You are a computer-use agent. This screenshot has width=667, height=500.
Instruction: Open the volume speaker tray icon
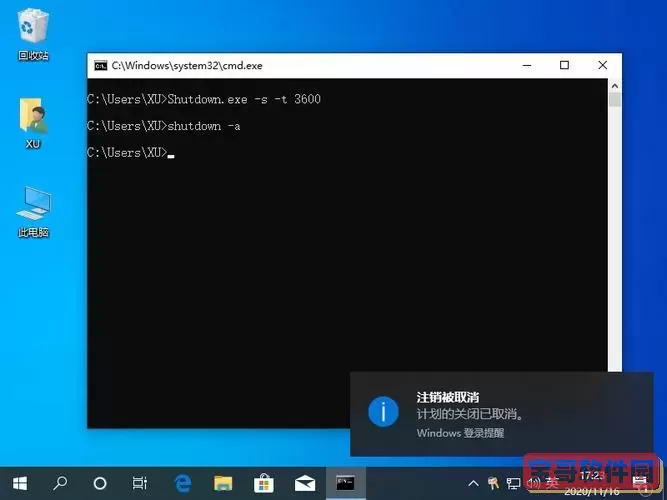click(533, 483)
